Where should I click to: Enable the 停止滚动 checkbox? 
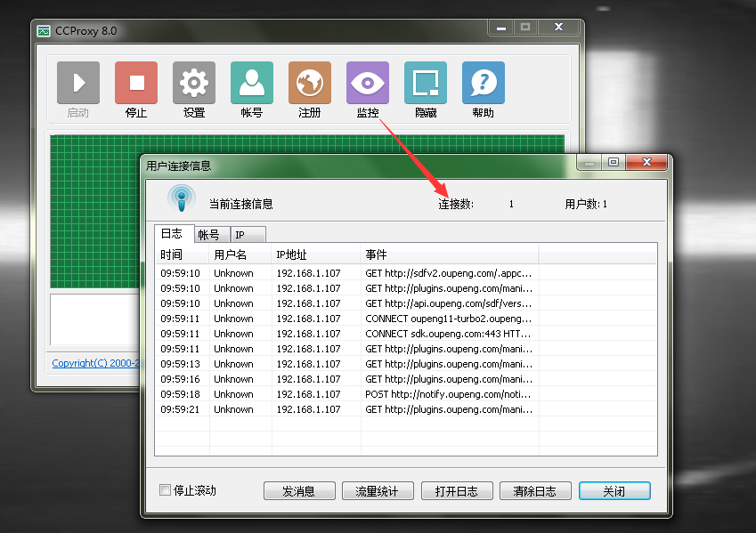[x=165, y=490]
